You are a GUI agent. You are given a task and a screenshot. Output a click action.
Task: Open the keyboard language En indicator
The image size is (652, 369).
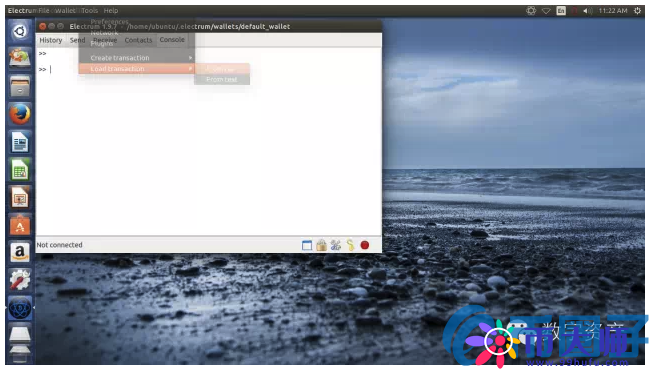point(561,11)
